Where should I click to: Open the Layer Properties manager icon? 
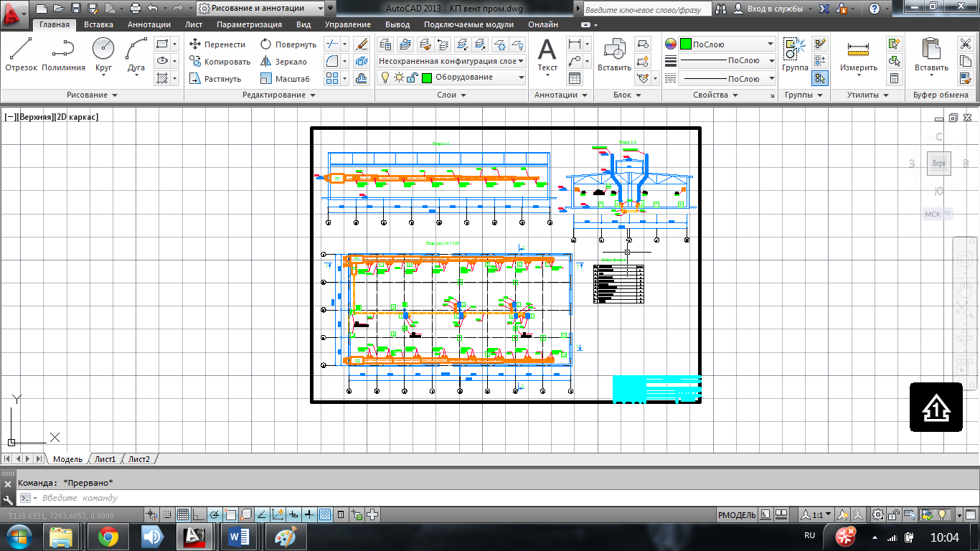tap(385, 44)
